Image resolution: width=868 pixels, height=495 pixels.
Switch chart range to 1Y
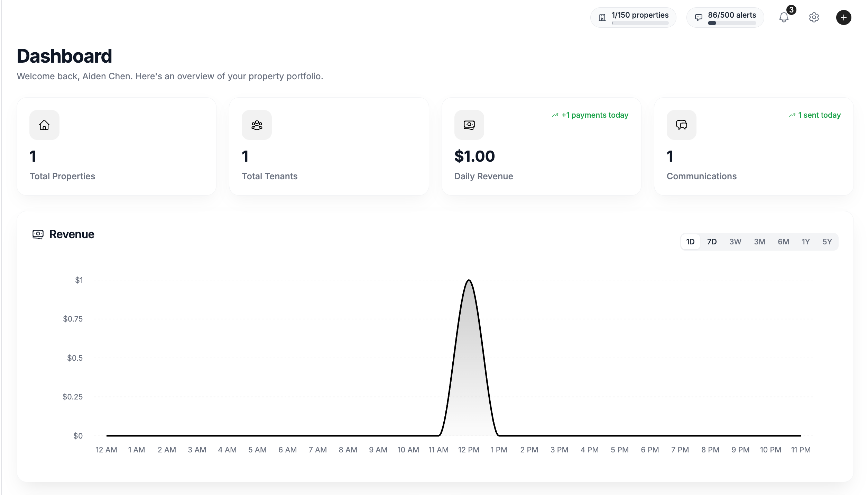tap(806, 242)
